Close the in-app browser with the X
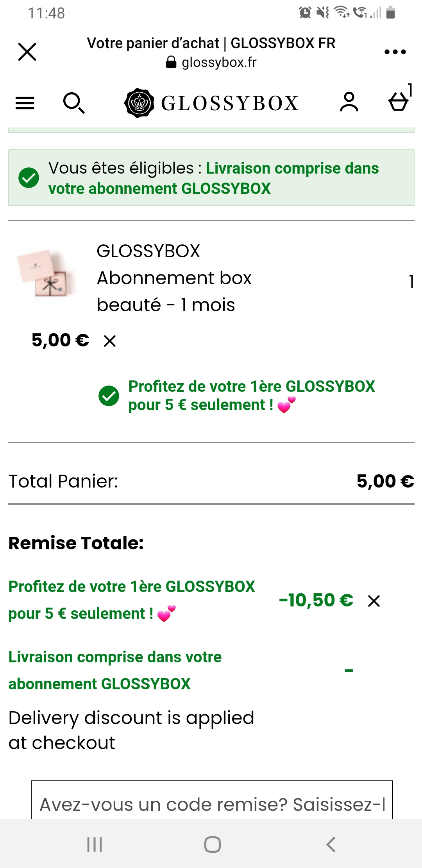 point(27,52)
